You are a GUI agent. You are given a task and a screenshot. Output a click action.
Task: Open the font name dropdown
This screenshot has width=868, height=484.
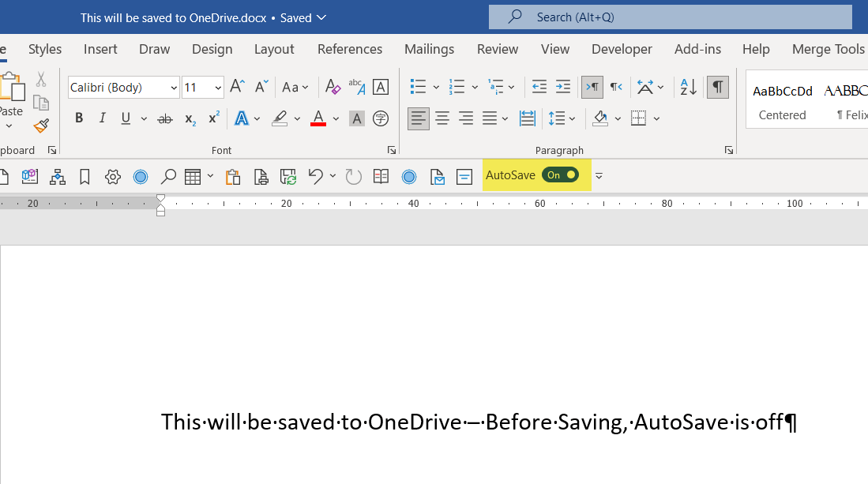click(x=174, y=88)
